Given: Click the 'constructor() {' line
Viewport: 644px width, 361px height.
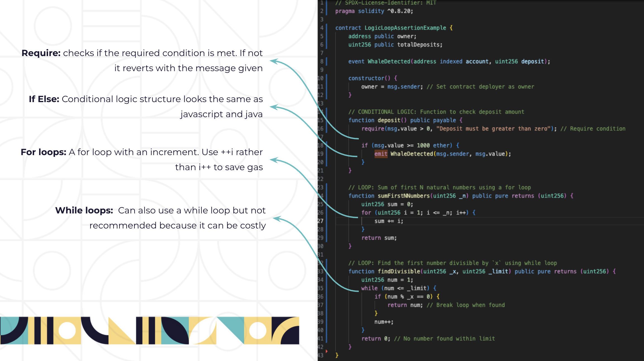Looking at the screenshot, I should pos(373,78).
